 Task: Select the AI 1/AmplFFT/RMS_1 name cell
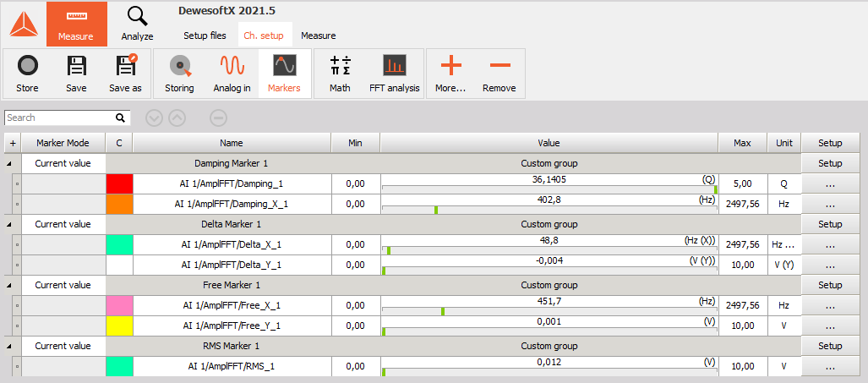pyautogui.click(x=232, y=366)
